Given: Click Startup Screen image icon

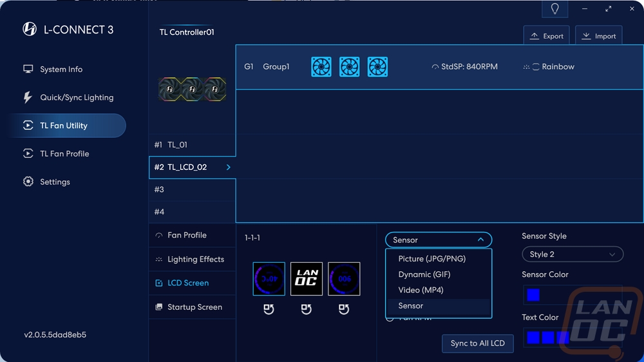Looking at the screenshot, I should [x=159, y=307].
